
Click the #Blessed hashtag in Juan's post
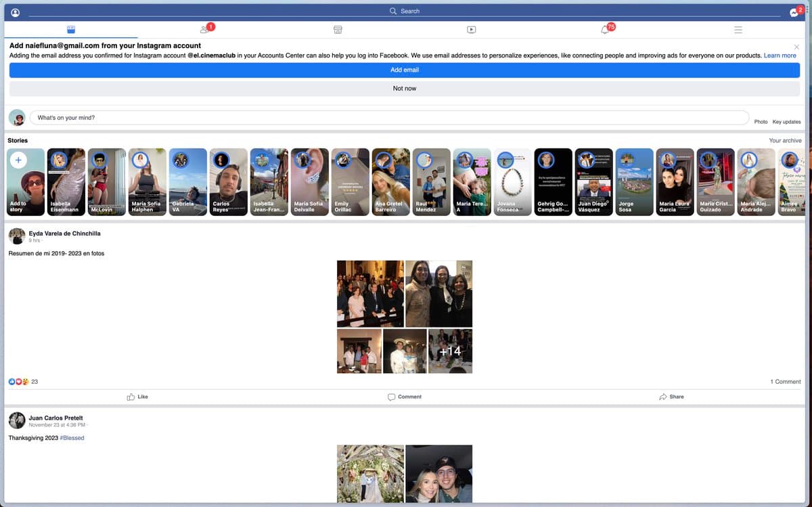pos(71,438)
